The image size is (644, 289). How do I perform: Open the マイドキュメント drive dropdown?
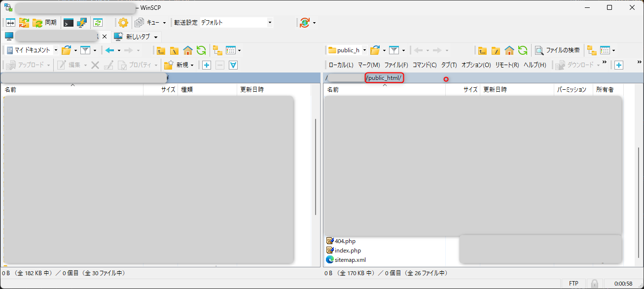click(56, 50)
